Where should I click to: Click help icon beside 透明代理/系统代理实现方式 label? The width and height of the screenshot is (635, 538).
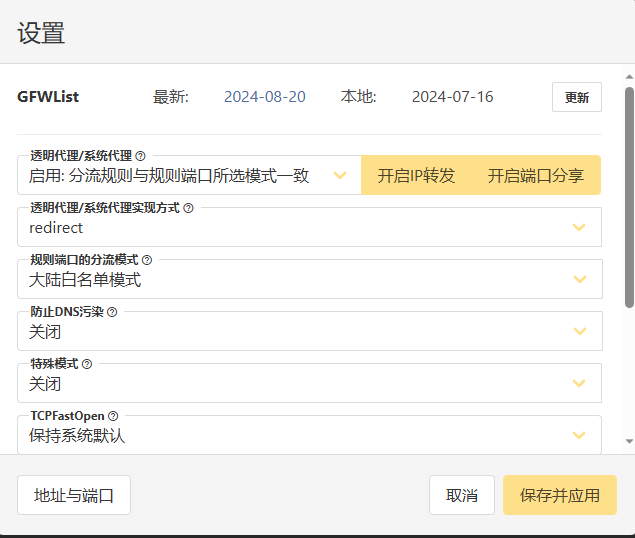[188, 208]
